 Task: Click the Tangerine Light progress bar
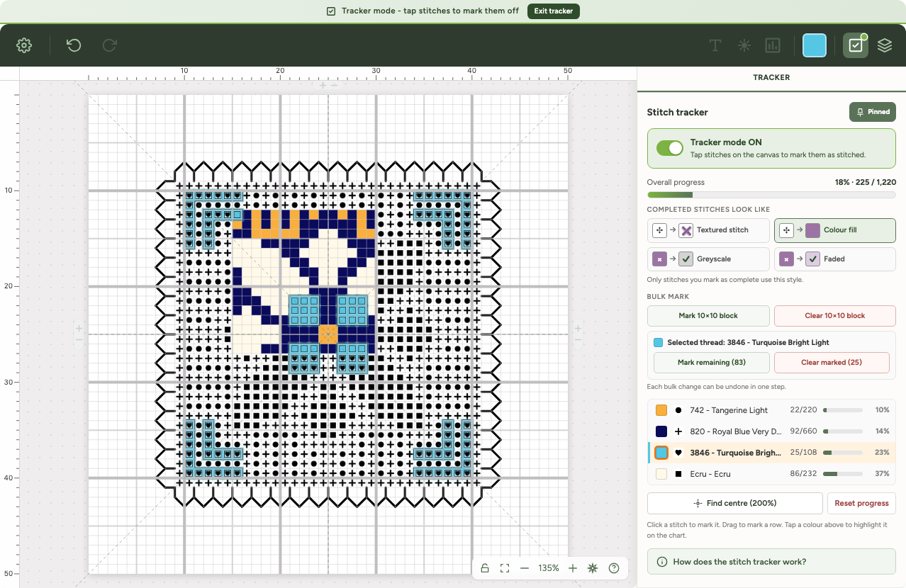[842, 410]
